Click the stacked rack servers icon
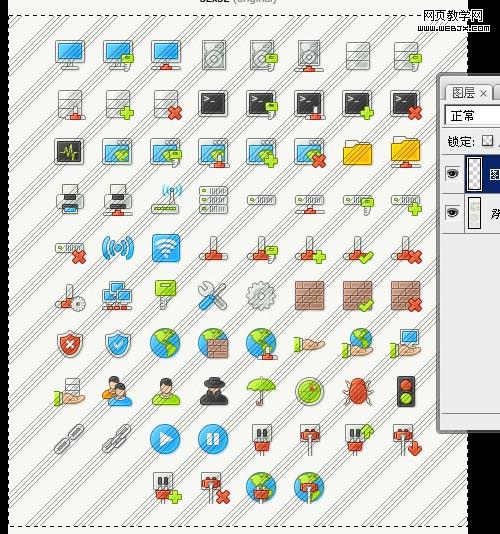Image resolution: width=500 pixels, height=534 pixels. tap(214, 200)
